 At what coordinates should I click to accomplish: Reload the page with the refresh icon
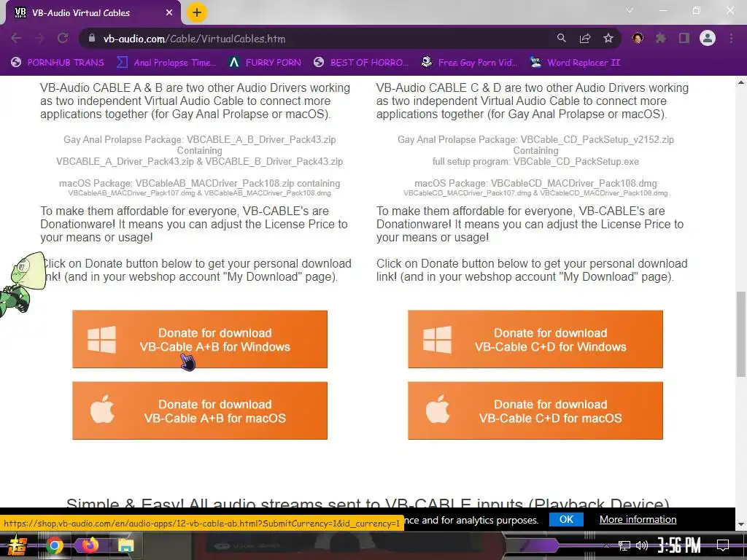[63, 38]
